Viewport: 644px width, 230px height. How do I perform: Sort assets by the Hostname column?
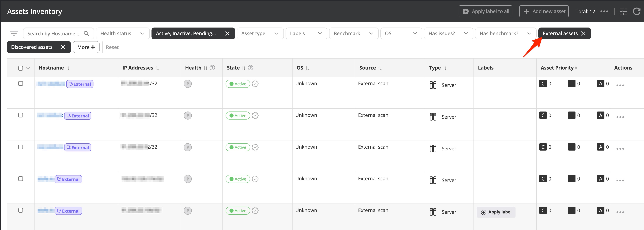click(68, 68)
